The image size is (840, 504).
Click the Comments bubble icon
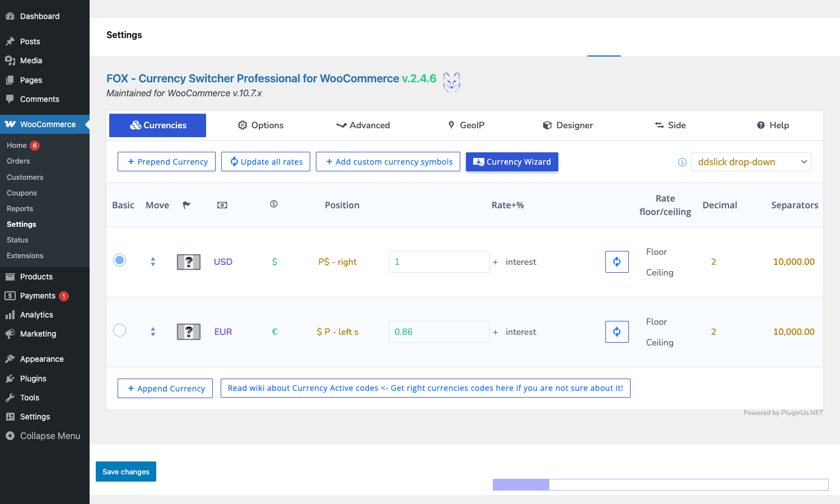click(x=10, y=99)
